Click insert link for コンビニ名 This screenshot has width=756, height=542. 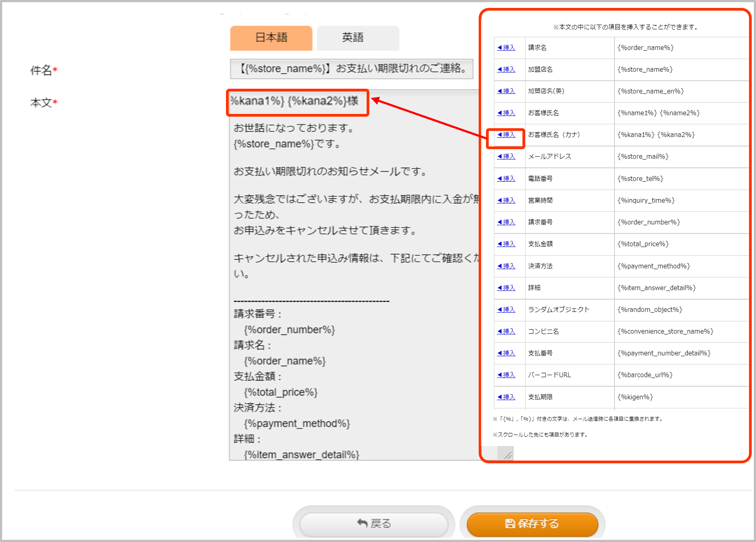pyautogui.click(x=506, y=331)
